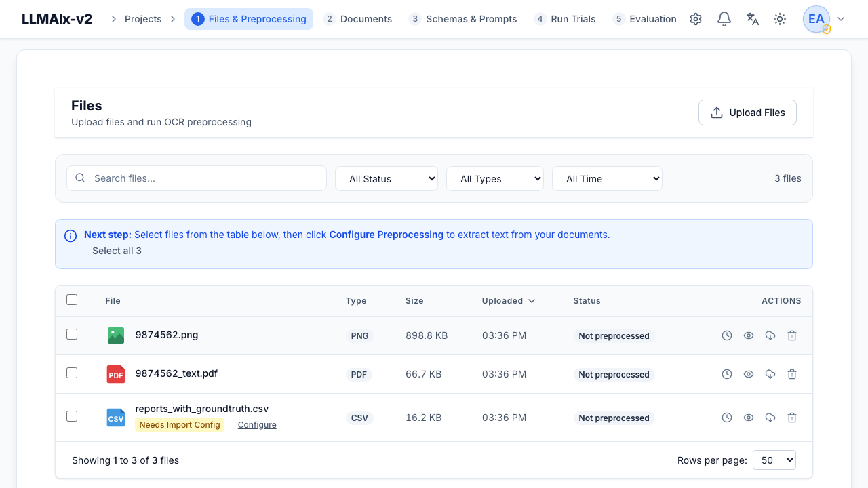Click the blue CSV file icon
Viewport: 868px width, 488px height.
coord(116,418)
